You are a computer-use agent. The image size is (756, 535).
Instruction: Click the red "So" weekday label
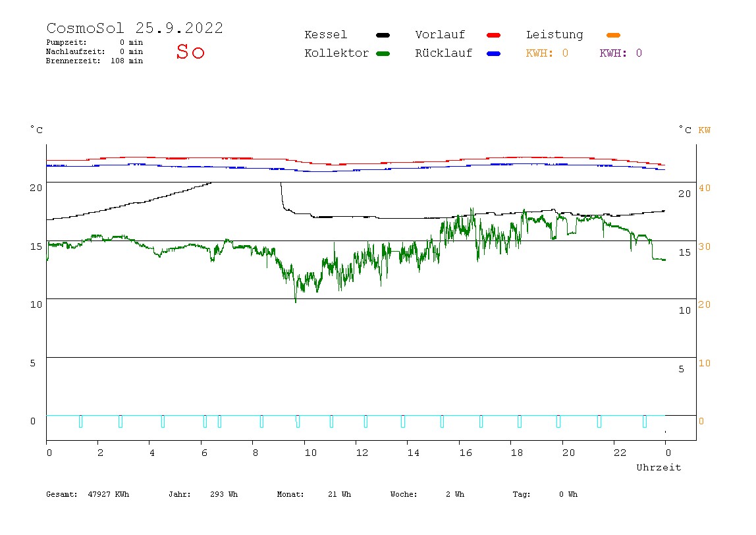[190, 51]
